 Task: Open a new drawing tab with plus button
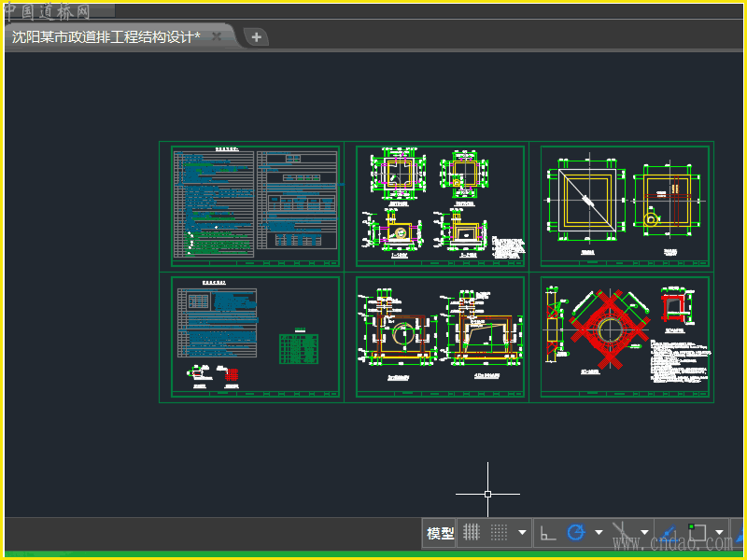pos(256,37)
